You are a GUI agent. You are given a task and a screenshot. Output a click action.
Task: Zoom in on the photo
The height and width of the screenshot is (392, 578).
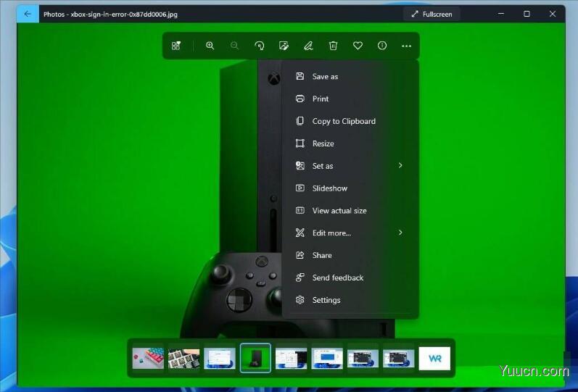point(210,46)
